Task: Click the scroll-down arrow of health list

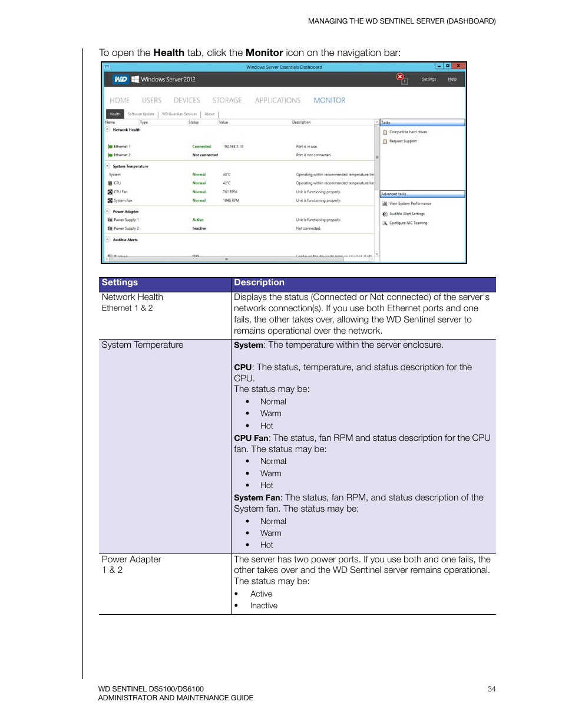Action: click(377, 255)
